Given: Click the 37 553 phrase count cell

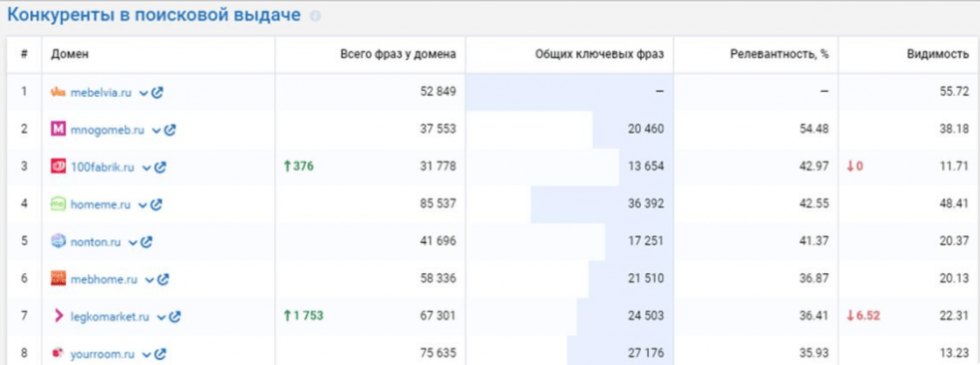Looking at the screenshot, I should tap(438, 130).
